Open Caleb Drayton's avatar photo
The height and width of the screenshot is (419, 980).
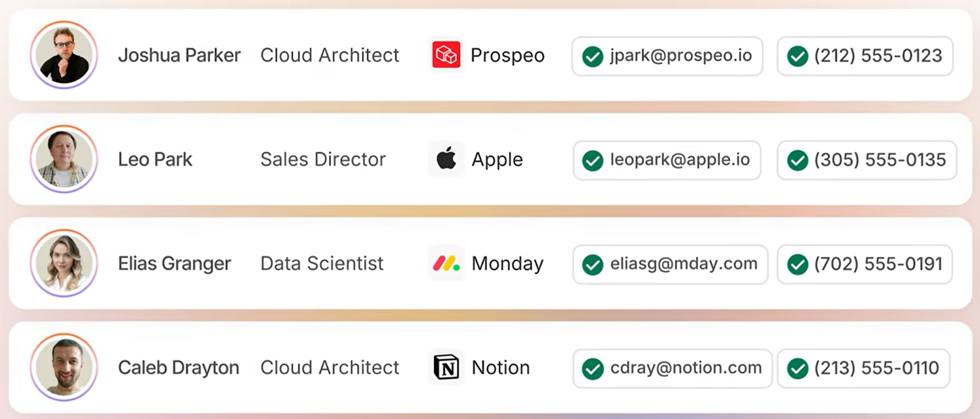click(63, 367)
